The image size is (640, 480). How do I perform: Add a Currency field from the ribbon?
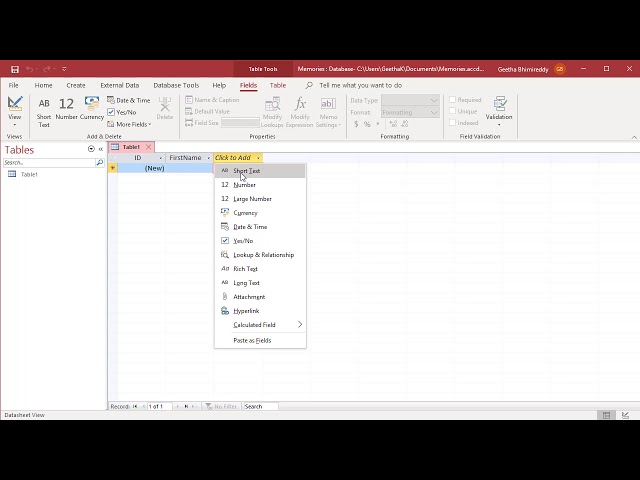[91, 109]
